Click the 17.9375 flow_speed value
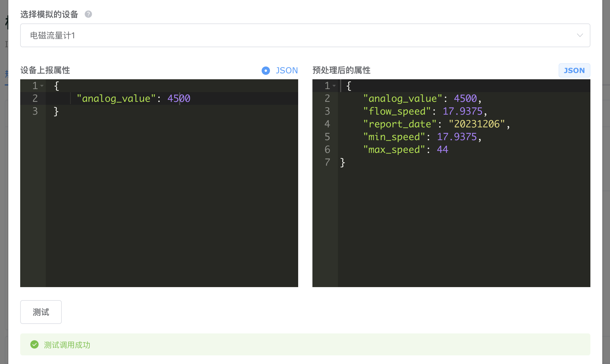 462,111
